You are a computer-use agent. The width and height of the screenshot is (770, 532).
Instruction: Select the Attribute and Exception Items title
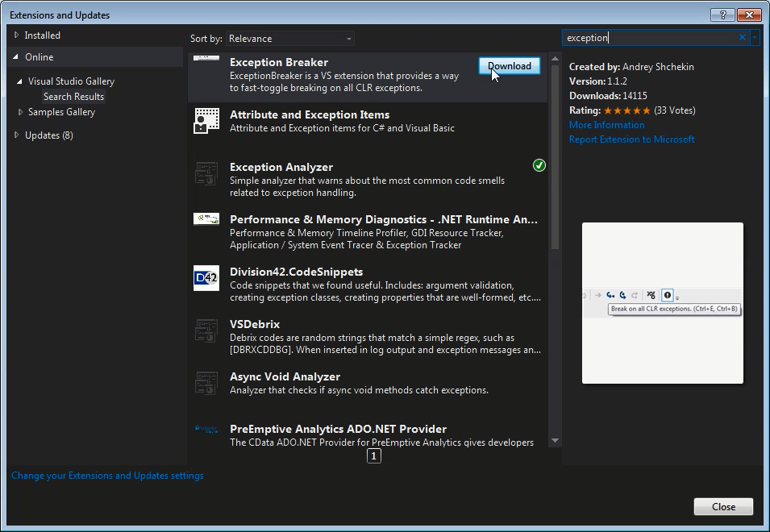coord(310,114)
